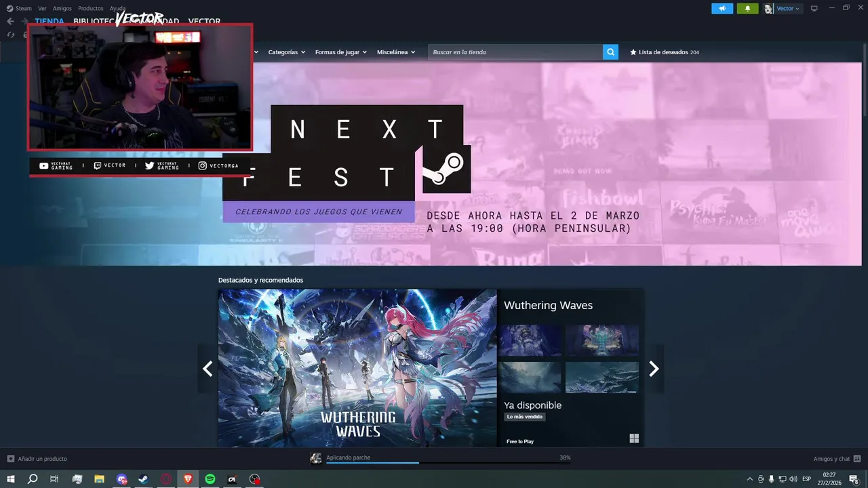Open the Steam announcements megaphone button
The width and height of the screenshot is (868, 488).
(722, 8)
